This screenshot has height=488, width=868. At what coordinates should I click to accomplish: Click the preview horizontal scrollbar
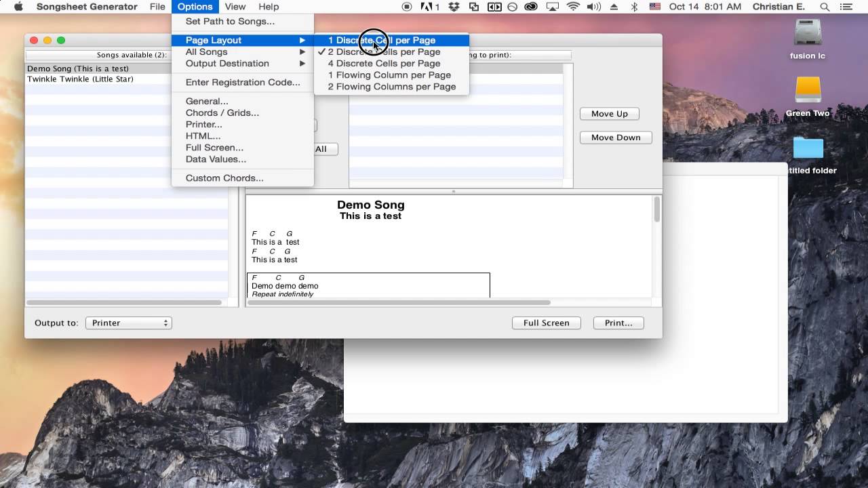399,302
